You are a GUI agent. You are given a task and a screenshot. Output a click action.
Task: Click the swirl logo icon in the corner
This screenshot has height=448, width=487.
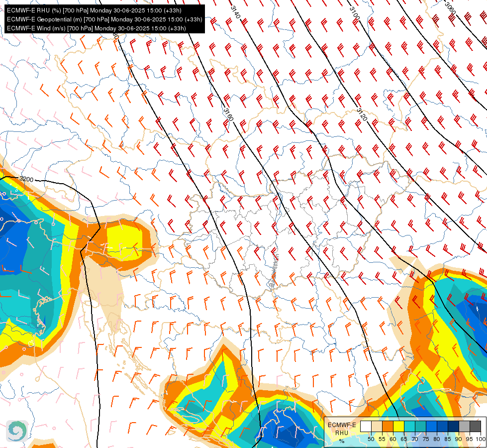[17, 431]
